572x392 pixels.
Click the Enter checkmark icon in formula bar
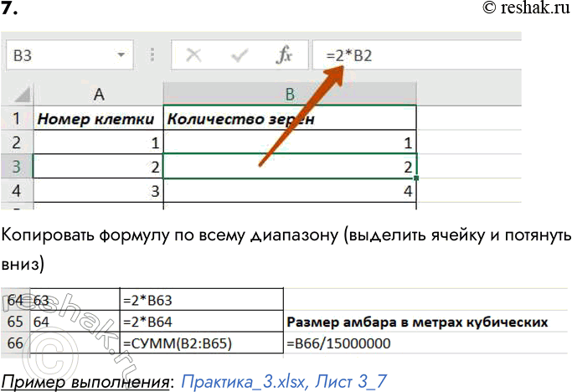tap(240, 56)
